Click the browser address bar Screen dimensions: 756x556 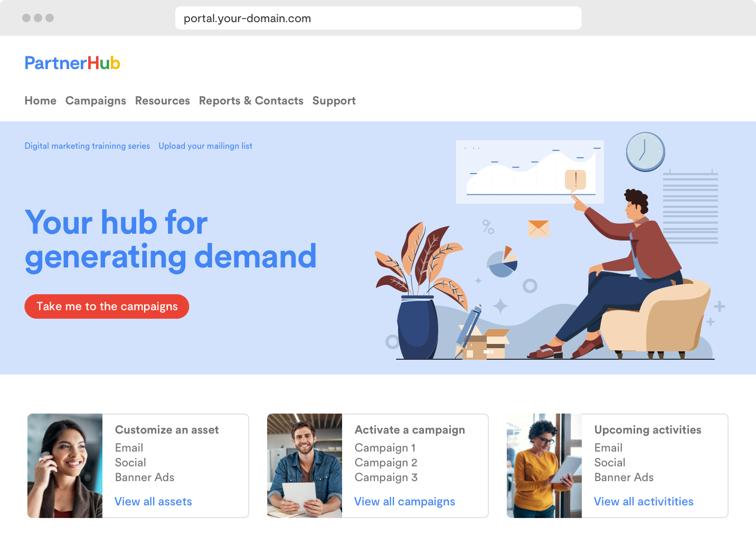click(379, 18)
